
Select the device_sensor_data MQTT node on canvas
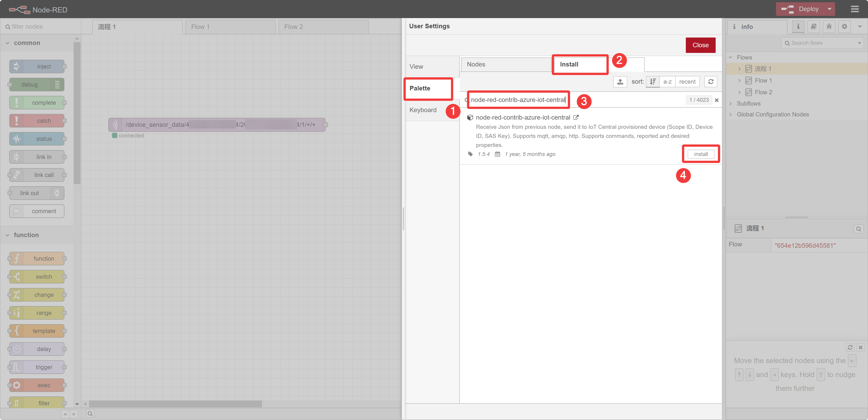point(217,125)
